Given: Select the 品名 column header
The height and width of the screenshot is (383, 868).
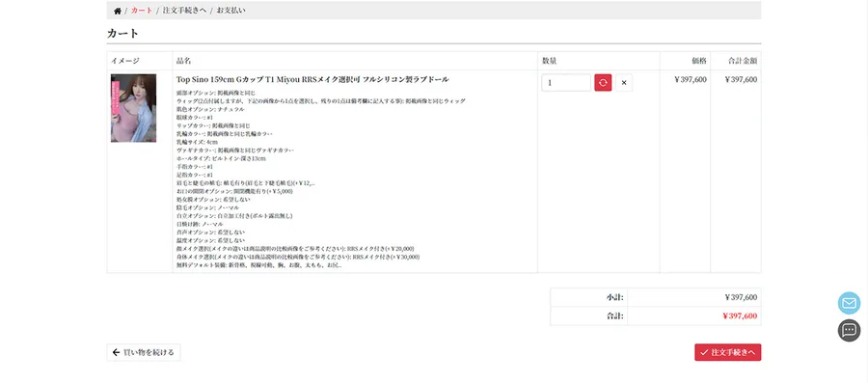Looking at the screenshot, I should click(x=184, y=61).
